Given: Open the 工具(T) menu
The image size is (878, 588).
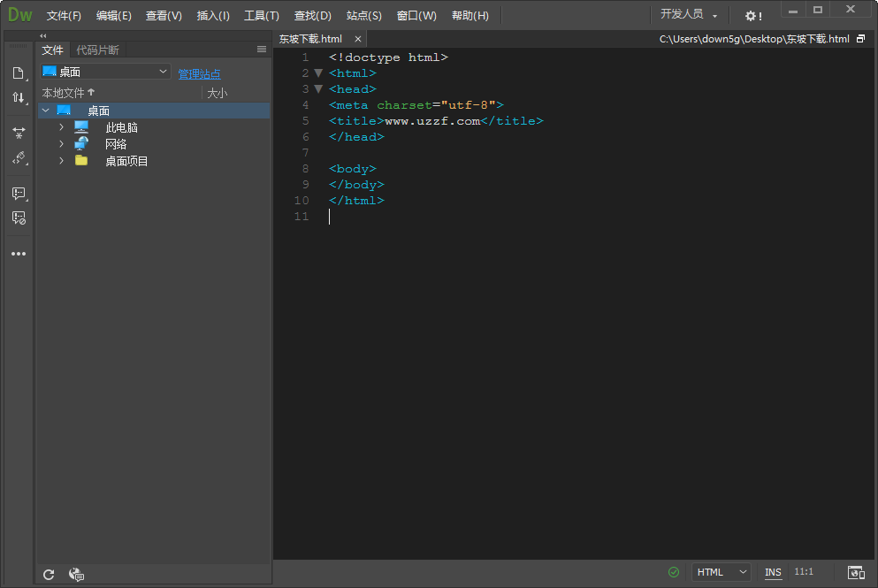Looking at the screenshot, I should click(x=262, y=16).
